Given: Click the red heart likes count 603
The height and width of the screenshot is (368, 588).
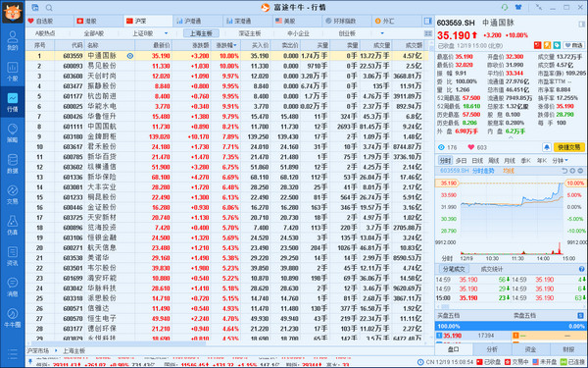Looking at the screenshot, I should coord(477,147).
